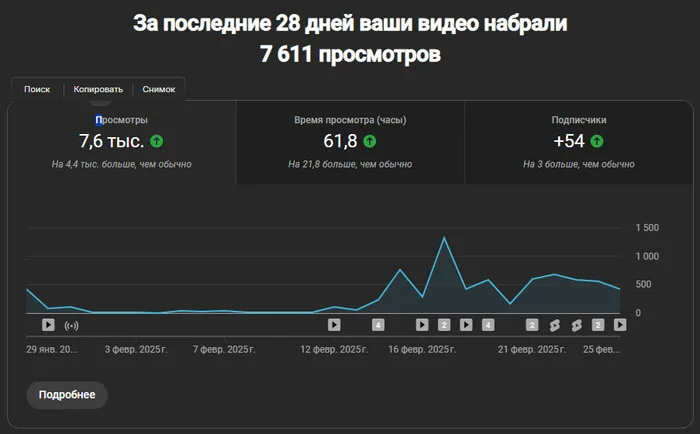The width and height of the screenshot is (700, 434).
Task: Click the video play marker above 12 февр. 2025
Action: point(334,325)
